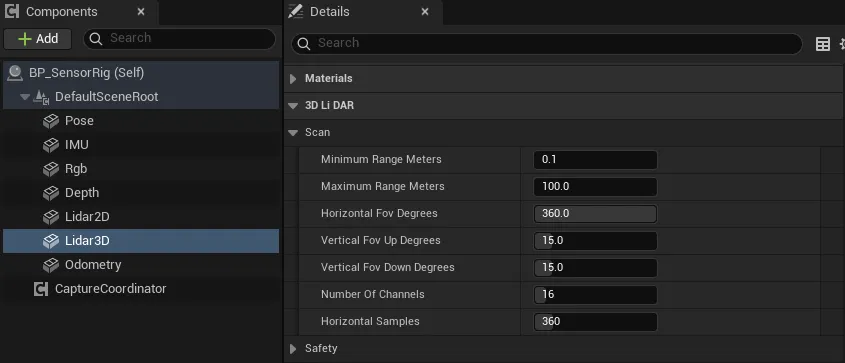Select the Depth component row
This screenshot has width=845, height=363.
[141, 193]
